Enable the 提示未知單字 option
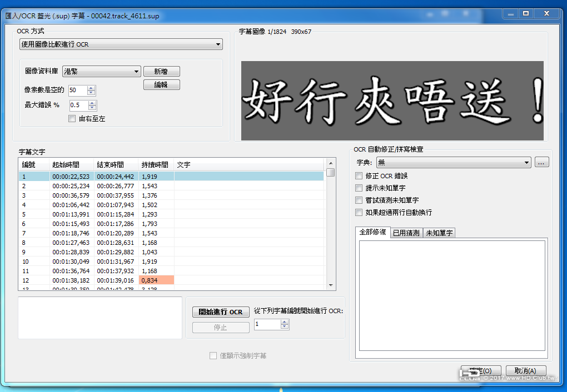567x392 pixels. pyautogui.click(x=359, y=188)
